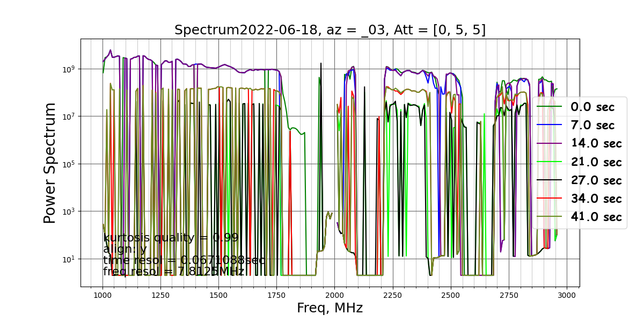Click the black 27.0 sec legend line
Screen dimensions: 644x322
(x=550, y=180)
